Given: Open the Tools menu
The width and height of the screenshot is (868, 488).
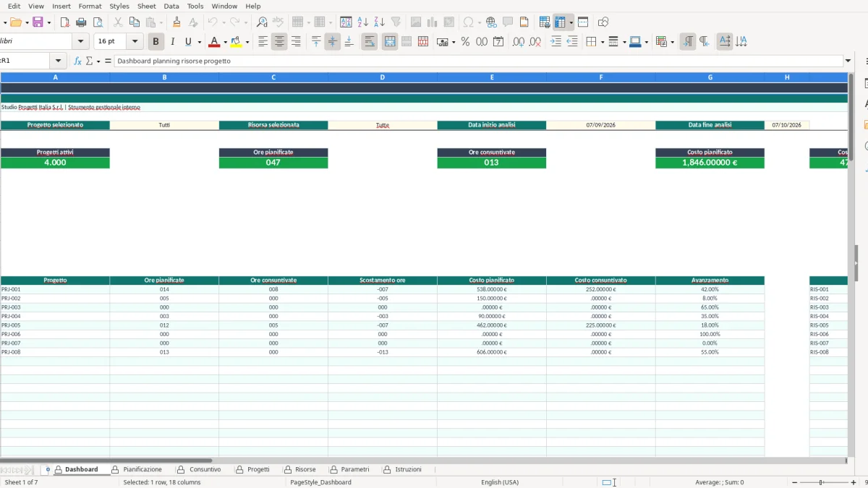Looking at the screenshot, I should tap(195, 6).
